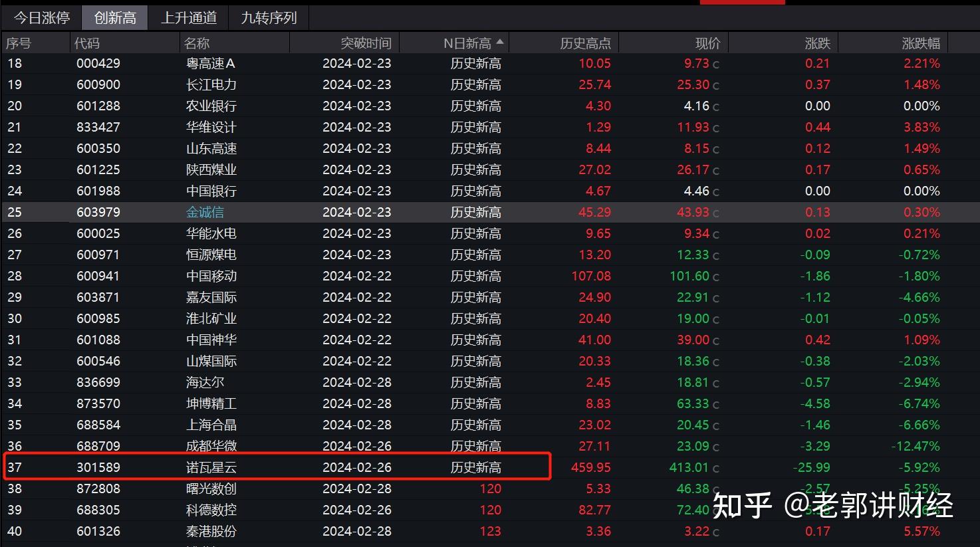Switch to the 今日涨停 tab

(x=41, y=17)
